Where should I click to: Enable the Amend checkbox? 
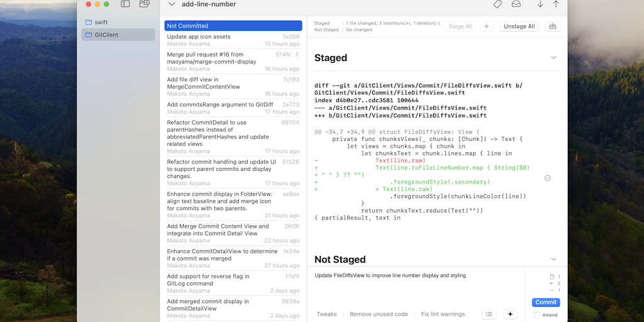[537, 314]
